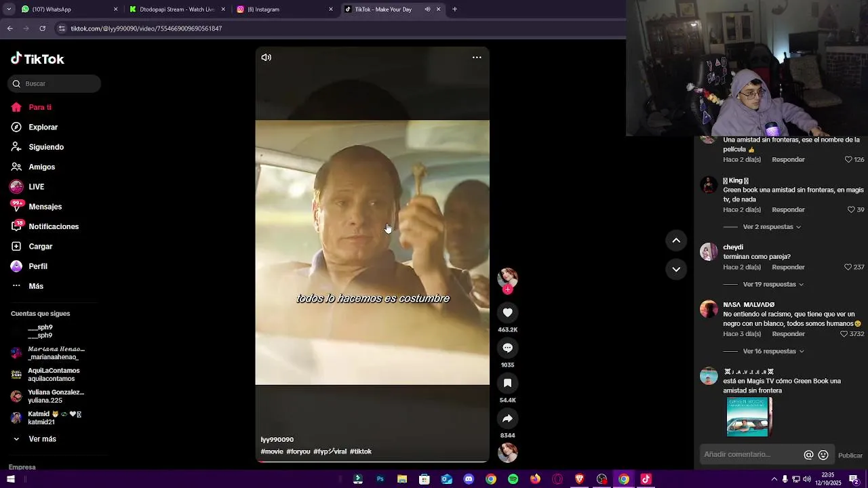This screenshot has height=488, width=868.
Task: Switch to the Instagram browser tab
Action: click(283, 9)
